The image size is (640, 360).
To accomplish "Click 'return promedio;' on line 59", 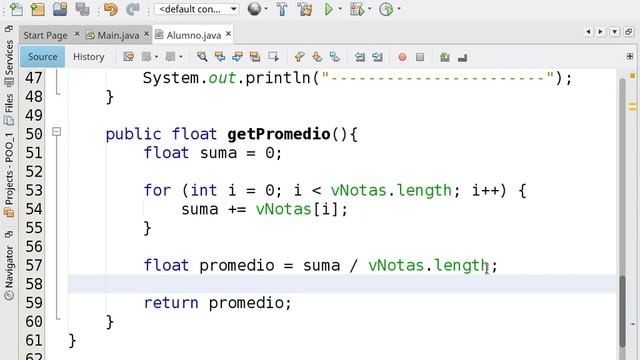I will [x=218, y=303].
